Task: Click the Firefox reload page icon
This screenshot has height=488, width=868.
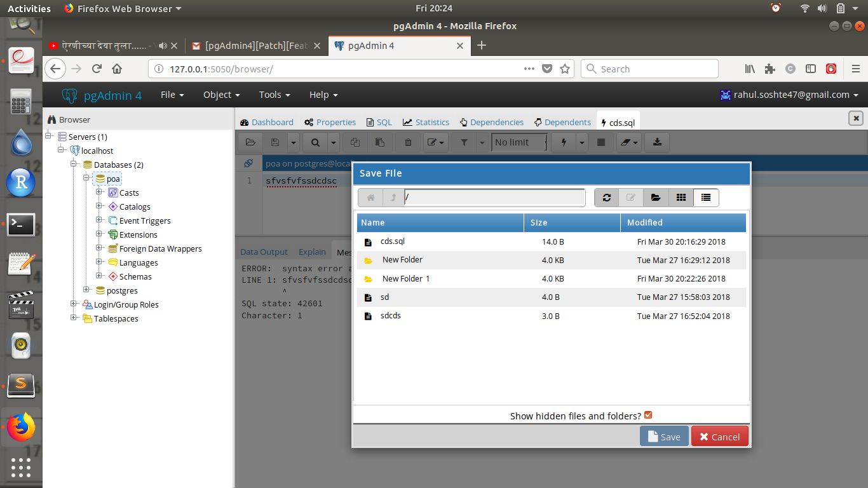Action: pos(97,69)
